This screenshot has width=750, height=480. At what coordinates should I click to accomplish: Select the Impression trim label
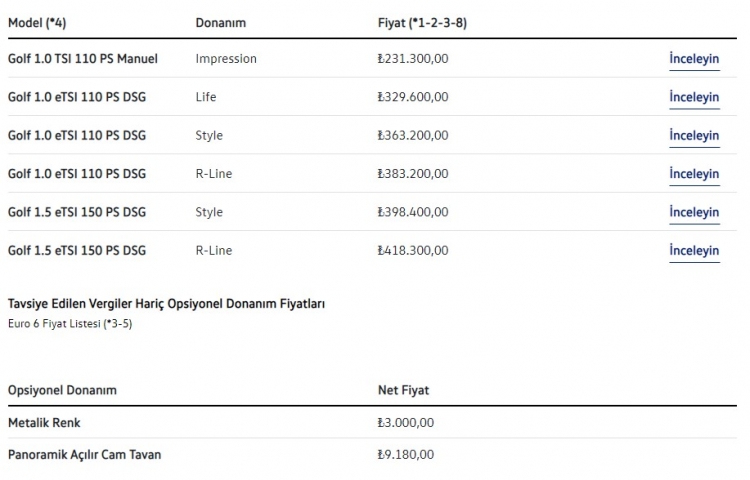[x=226, y=59]
